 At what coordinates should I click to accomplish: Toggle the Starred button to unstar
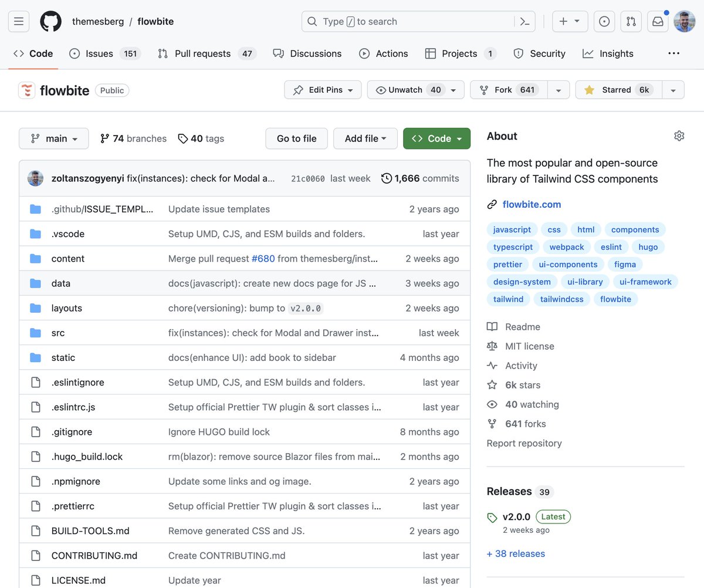619,90
